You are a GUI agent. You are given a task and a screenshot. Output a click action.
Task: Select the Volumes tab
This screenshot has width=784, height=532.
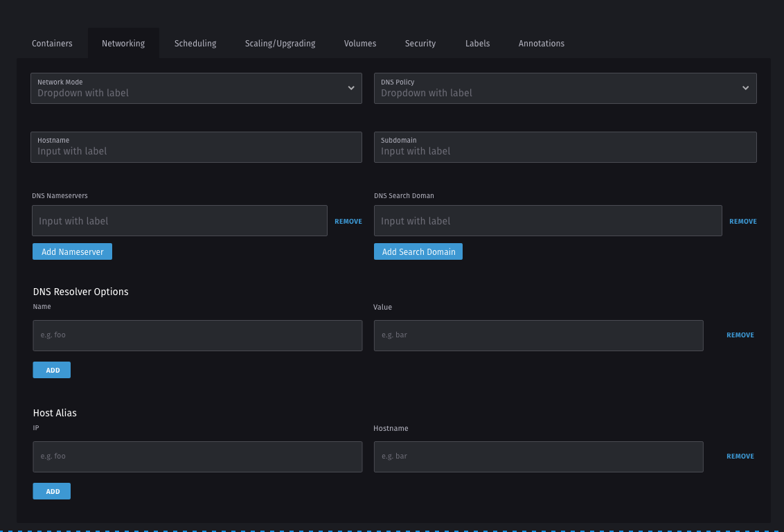click(359, 43)
